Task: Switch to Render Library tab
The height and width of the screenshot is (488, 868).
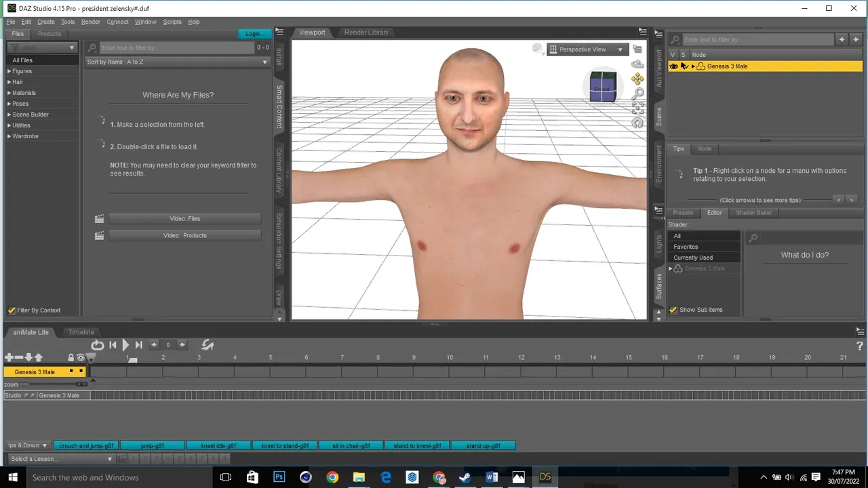Action: 366,33
